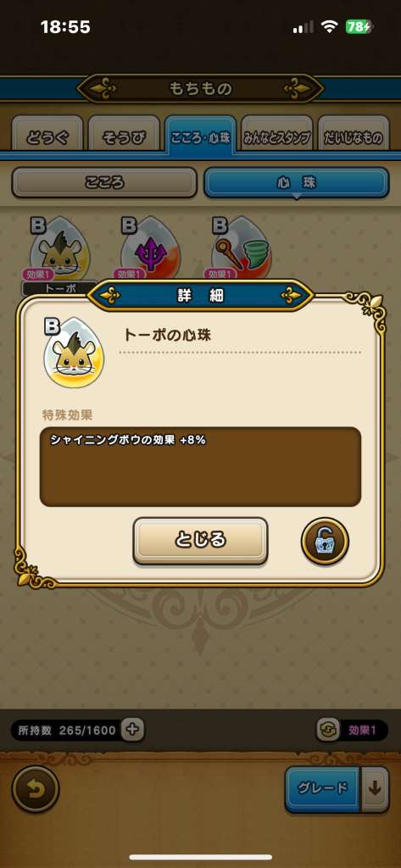Toggle the padlock lock icon in detail dialog
Screen dimensions: 401x868
point(325,541)
